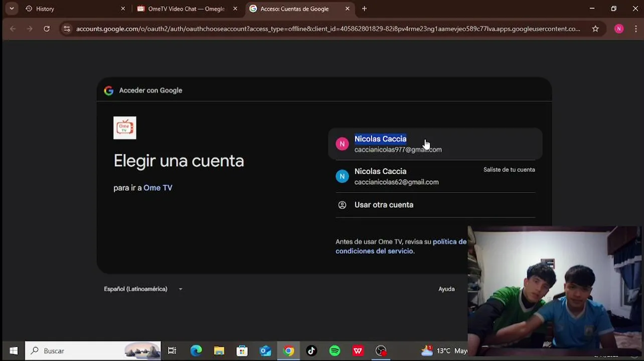This screenshot has width=644, height=361.
Task: Open Spotify from the taskbar
Action: pos(335,351)
